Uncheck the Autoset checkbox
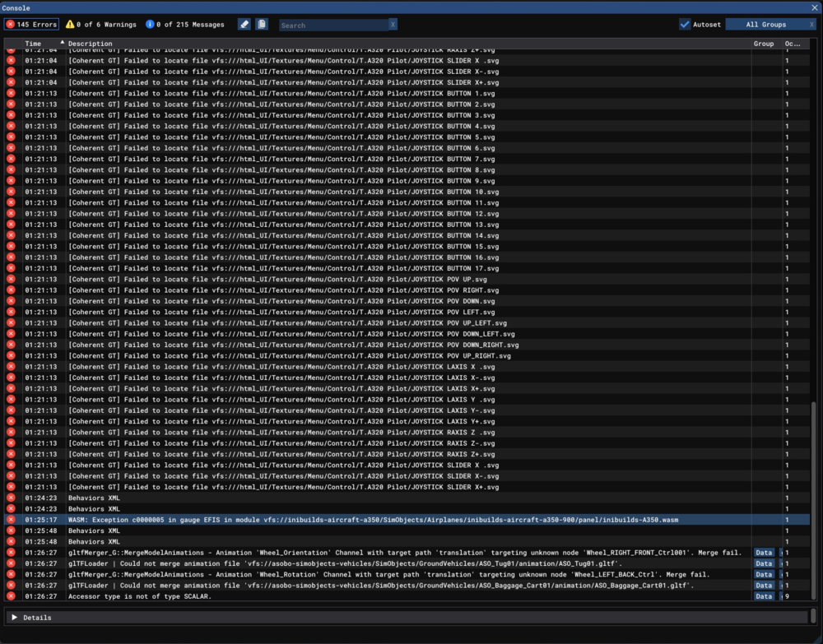Viewport: 823px width, 644px height. 685,25
